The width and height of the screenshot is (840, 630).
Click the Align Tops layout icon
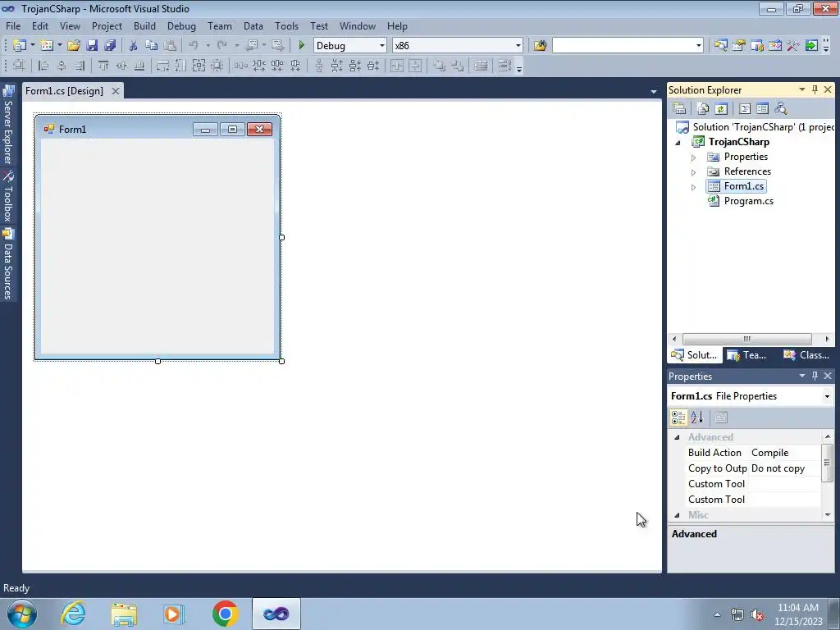pos(103,66)
